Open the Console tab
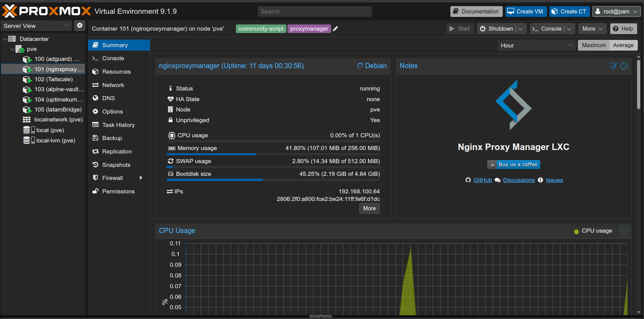This screenshot has width=644, height=319. pyautogui.click(x=119, y=58)
